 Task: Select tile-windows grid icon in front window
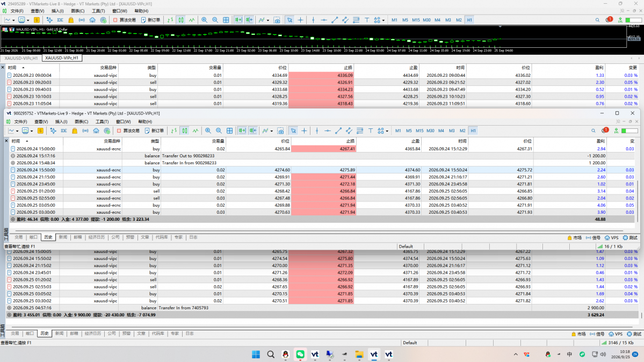[229, 131]
